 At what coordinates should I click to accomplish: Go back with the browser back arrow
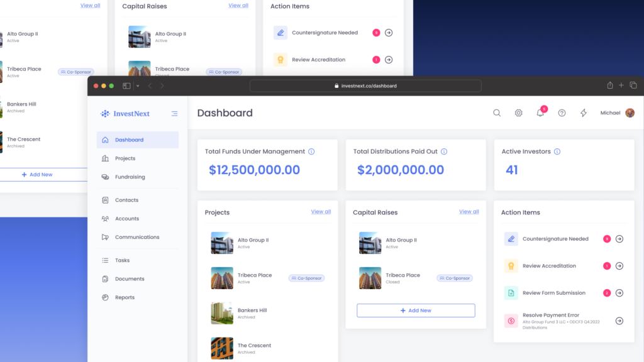[x=150, y=85]
